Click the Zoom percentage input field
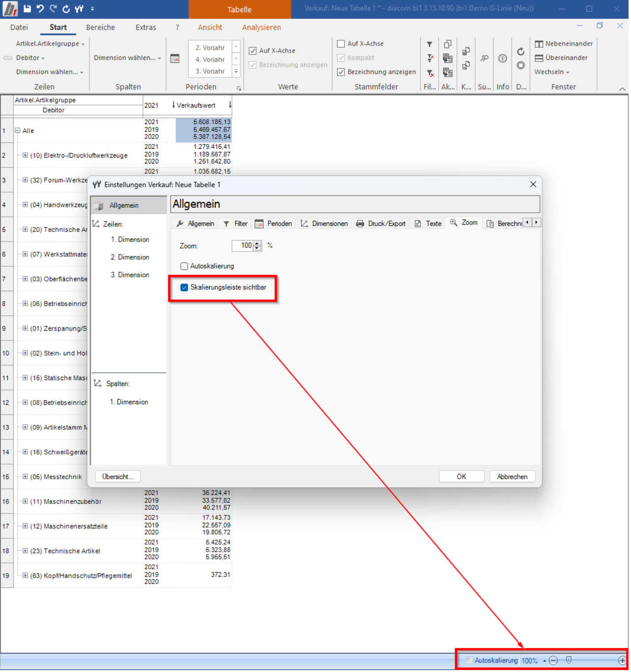631x672 pixels. pos(243,246)
